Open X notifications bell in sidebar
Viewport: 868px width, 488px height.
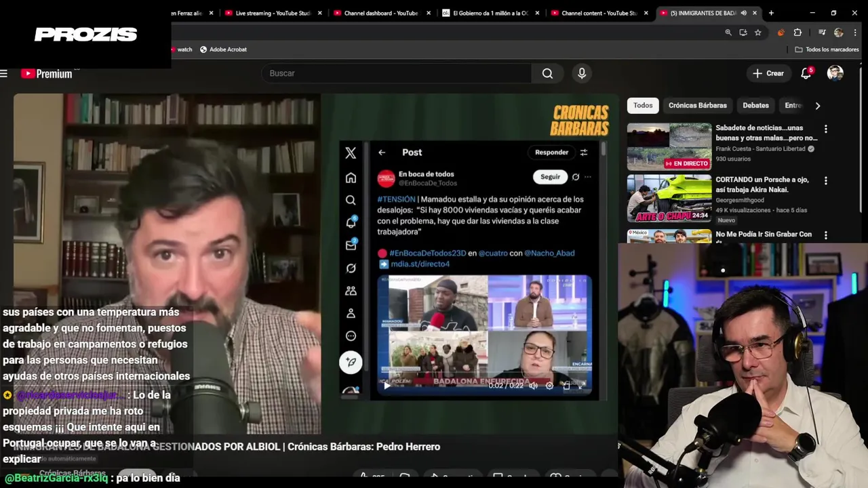coord(351,222)
